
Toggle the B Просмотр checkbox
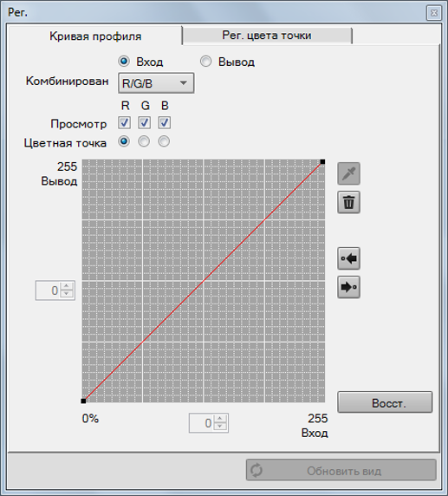165,122
